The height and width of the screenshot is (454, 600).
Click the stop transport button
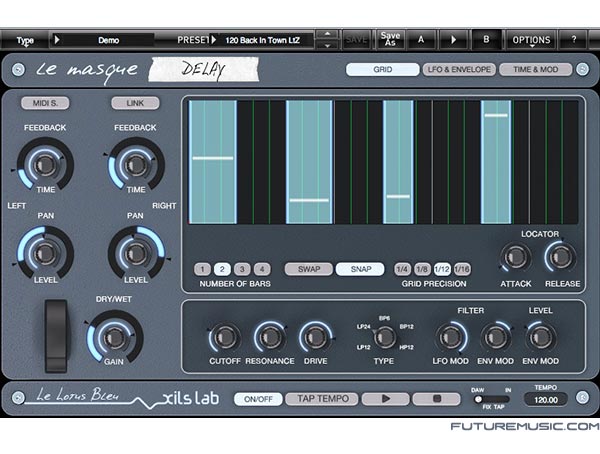437,399
